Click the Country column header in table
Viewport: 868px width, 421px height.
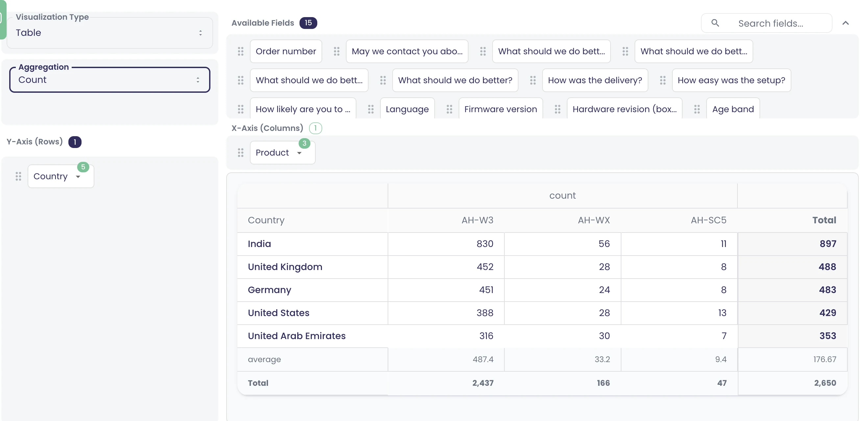click(266, 220)
